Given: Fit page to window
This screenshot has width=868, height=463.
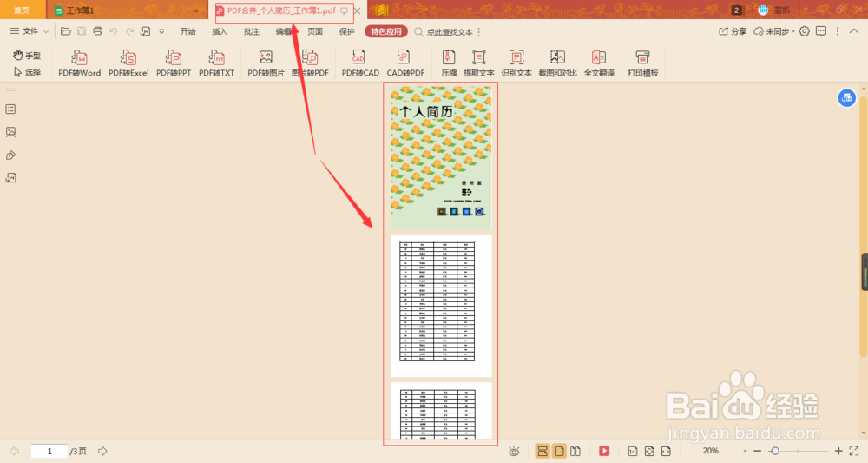Looking at the screenshot, I should click(649, 452).
